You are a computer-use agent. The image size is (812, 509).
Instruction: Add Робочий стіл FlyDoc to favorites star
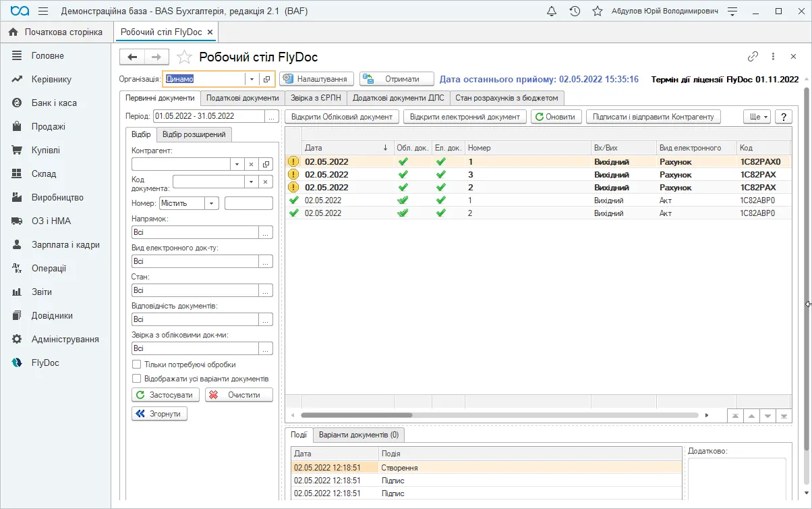coord(184,57)
